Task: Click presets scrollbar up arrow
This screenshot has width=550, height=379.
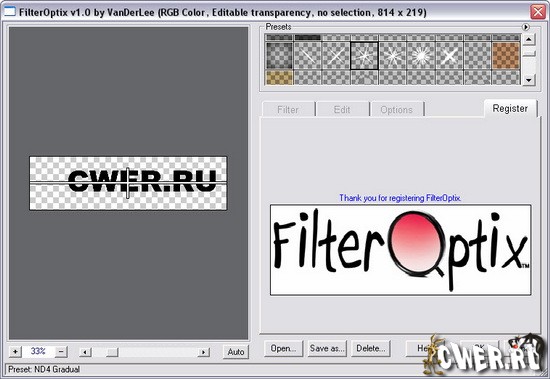Action: 529,39
